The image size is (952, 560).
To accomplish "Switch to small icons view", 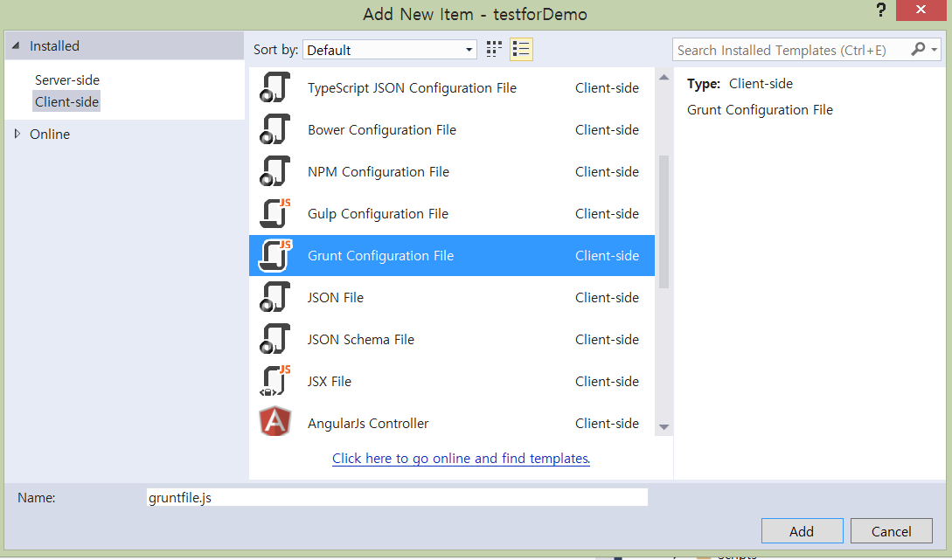I will pos(494,50).
